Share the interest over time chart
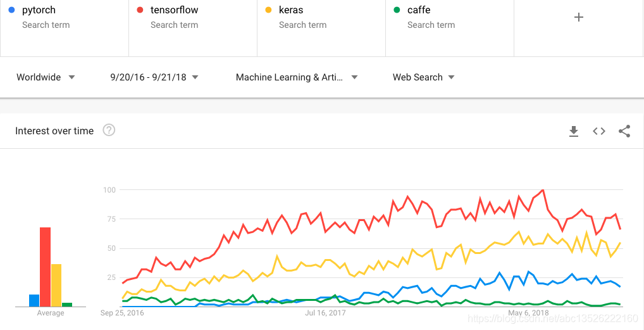The image size is (644, 330). click(624, 131)
